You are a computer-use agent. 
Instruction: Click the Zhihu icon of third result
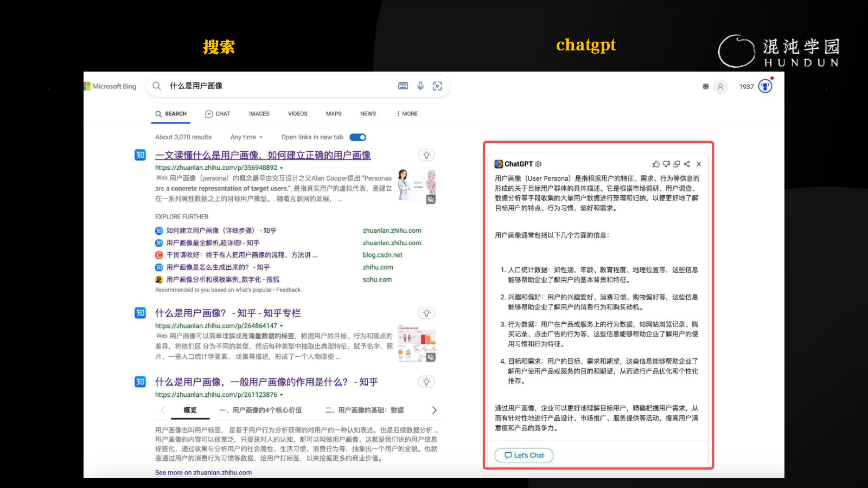click(140, 382)
